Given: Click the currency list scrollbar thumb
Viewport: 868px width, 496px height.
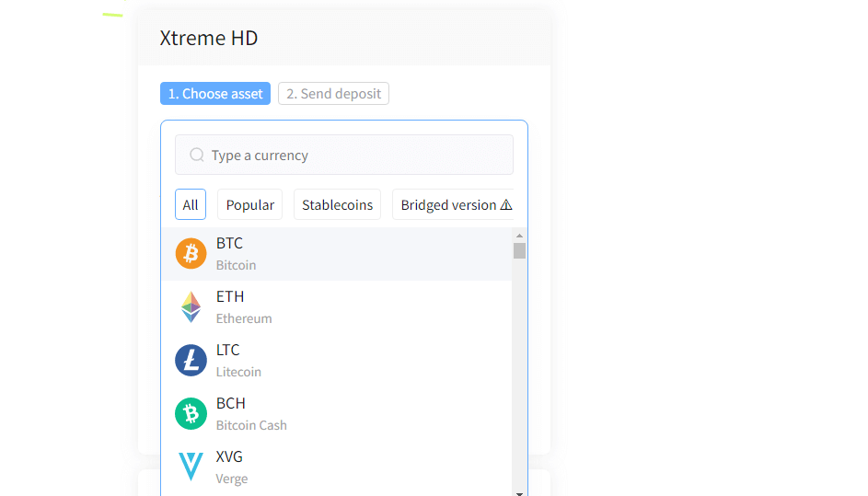Looking at the screenshot, I should tap(520, 250).
